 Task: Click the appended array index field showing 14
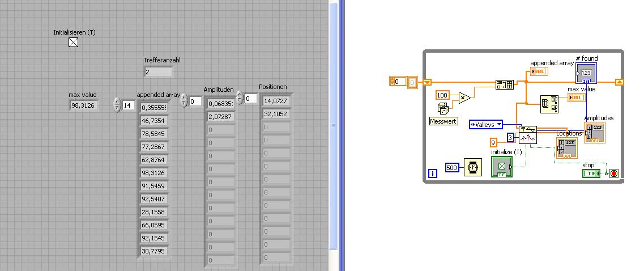(129, 105)
